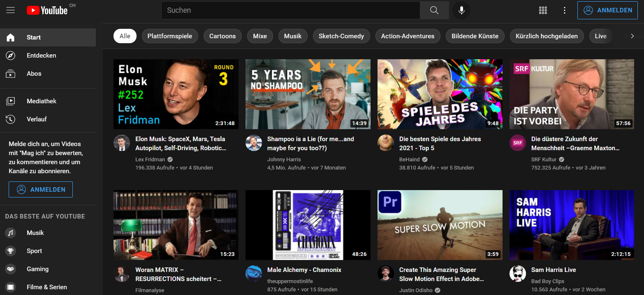The height and width of the screenshot is (295, 644).
Task: Open the YouTube apps grid icon
Action: 543,10
